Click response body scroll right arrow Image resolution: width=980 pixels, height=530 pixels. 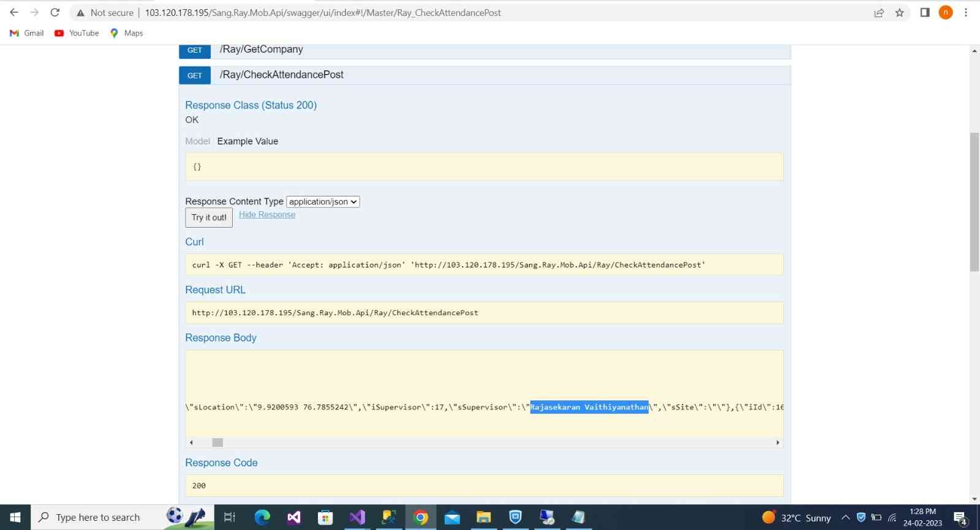(777, 442)
